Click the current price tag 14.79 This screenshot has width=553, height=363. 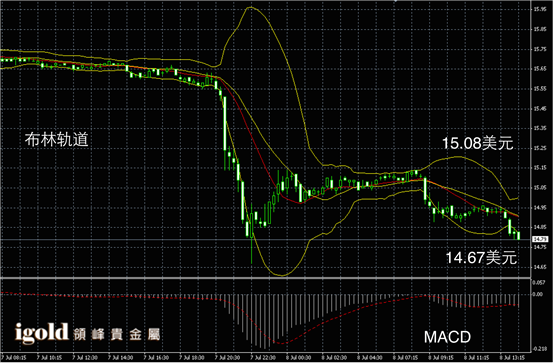coord(541,240)
